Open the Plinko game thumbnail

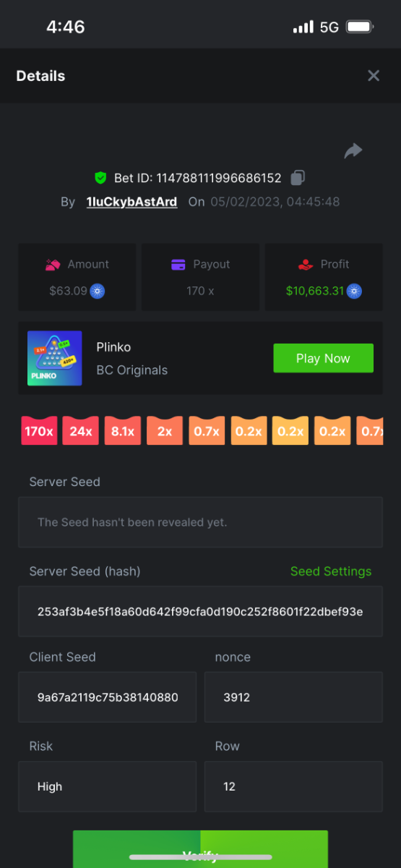(x=55, y=358)
